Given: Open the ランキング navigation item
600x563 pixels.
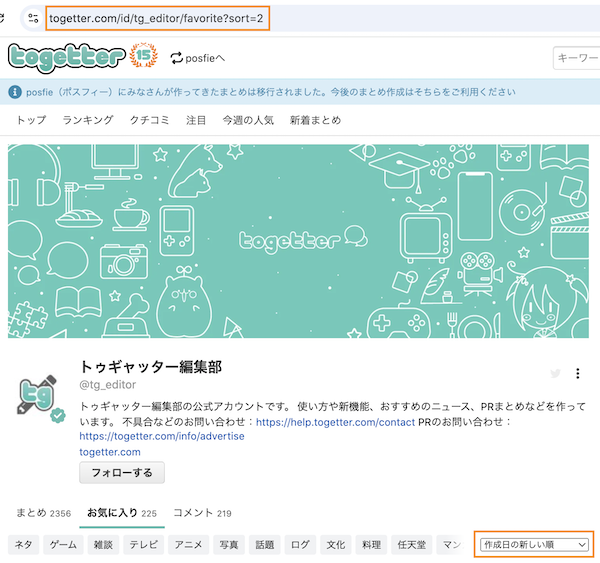Looking at the screenshot, I should point(88,121).
